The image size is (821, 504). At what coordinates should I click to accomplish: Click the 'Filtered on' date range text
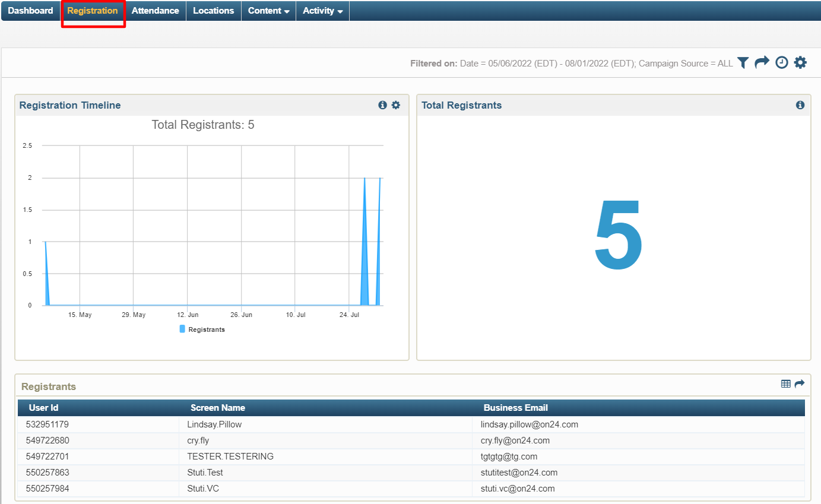coord(571,64)
